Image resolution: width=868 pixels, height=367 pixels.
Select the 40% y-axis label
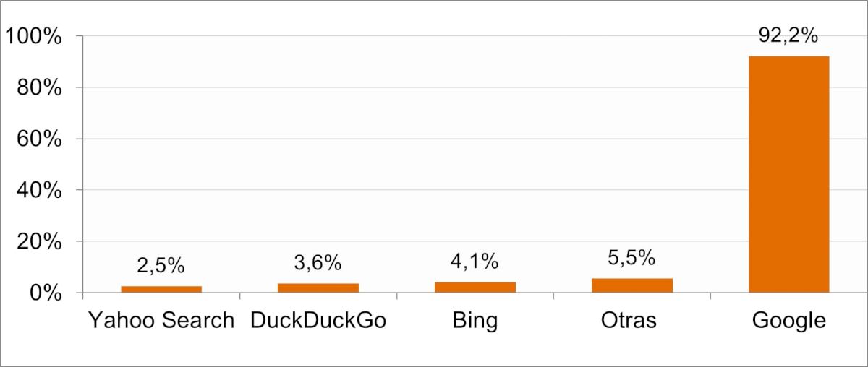pyautogui.click(x=39, y=190)
